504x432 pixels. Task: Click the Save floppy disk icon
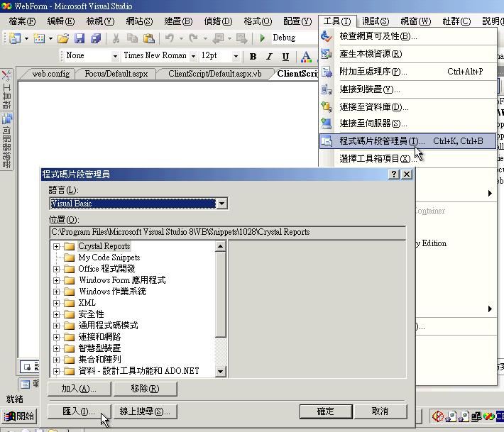click(x=80, y=38)
